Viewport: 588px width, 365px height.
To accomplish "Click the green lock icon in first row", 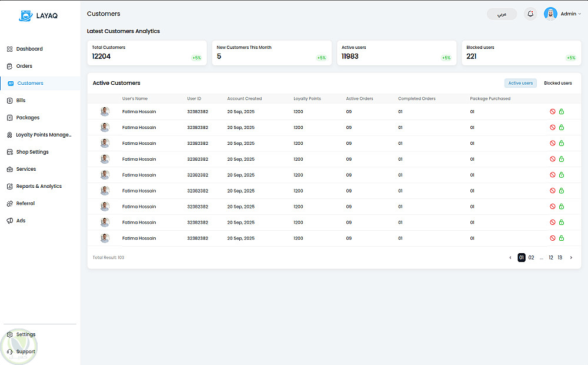I will (562, 111).
